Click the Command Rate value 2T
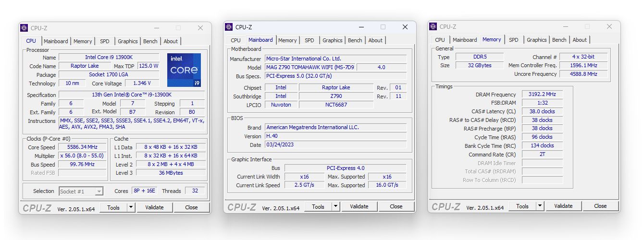The height and width of the screenshot is (240, 644). pyautogui.click(x=542, y=155)
